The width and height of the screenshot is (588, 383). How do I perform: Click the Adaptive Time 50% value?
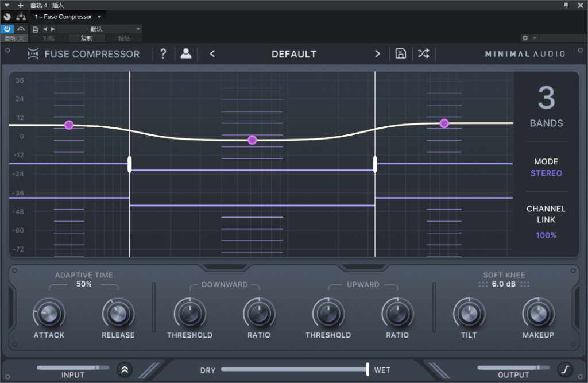click(84, 284)
